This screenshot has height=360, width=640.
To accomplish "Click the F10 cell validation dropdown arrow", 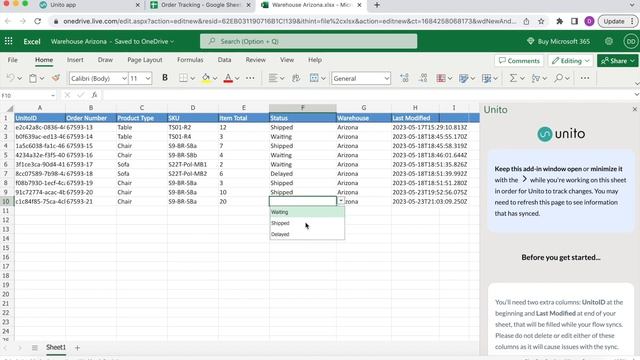I will 341,201.
